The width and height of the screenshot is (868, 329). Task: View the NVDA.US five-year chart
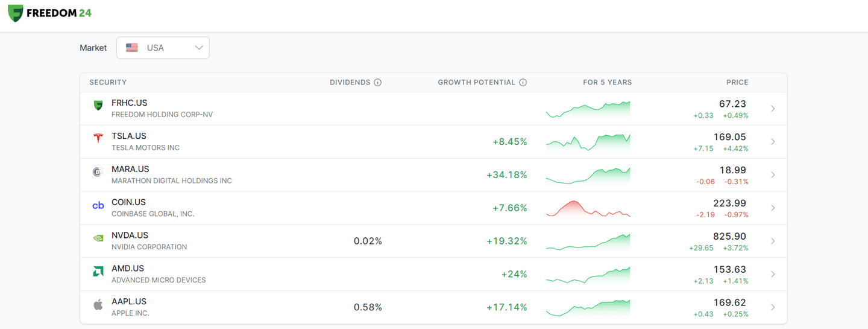coord(588,241)
